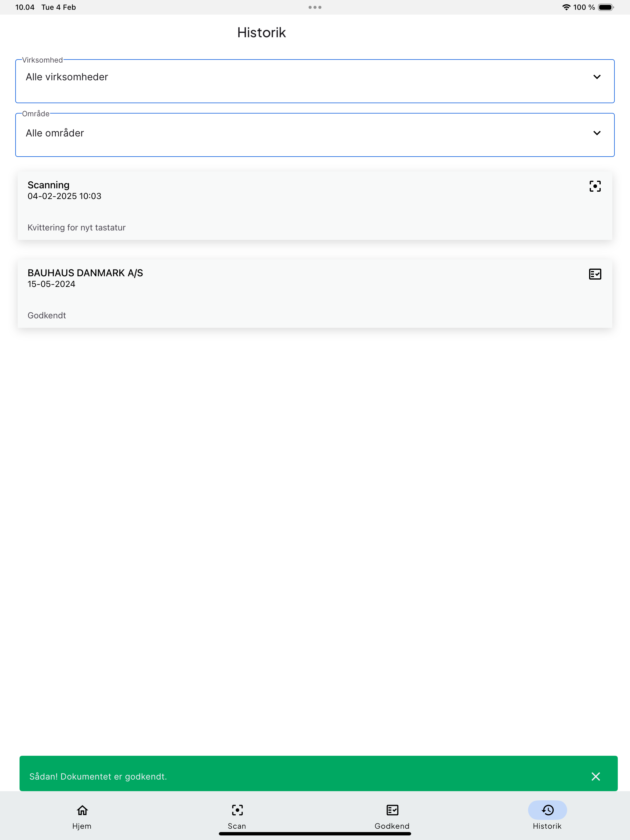Select the Historik clock icon

coord(547,810)
